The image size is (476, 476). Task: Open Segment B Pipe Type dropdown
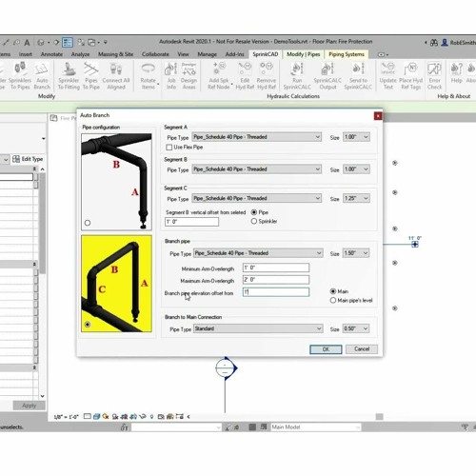pyautogui.click(x=257, y=169)
